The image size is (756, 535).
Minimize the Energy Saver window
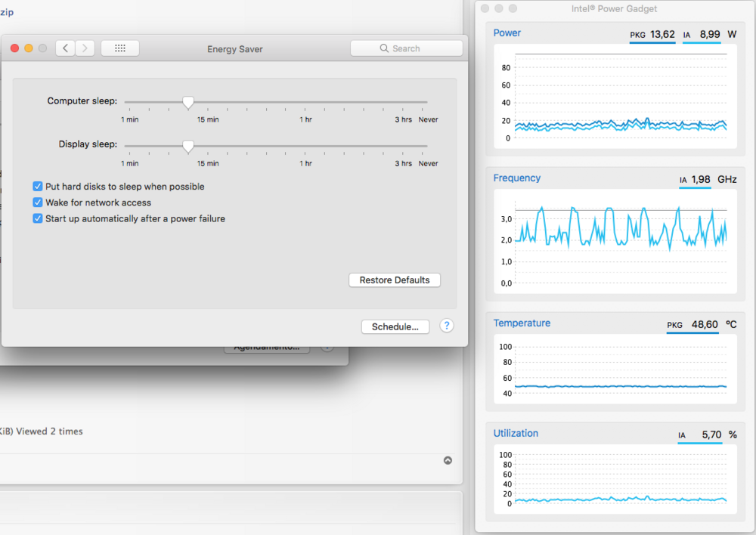click(29, 48)
